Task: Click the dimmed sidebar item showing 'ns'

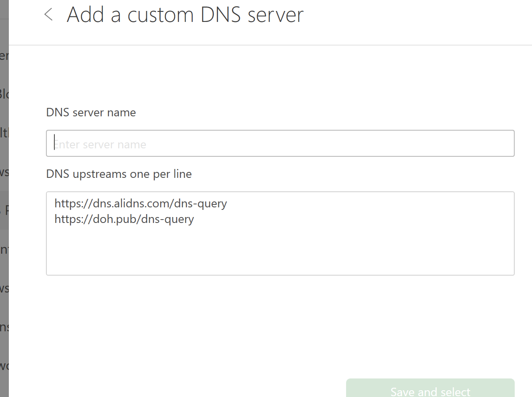Action: click(x=4, y=327)
